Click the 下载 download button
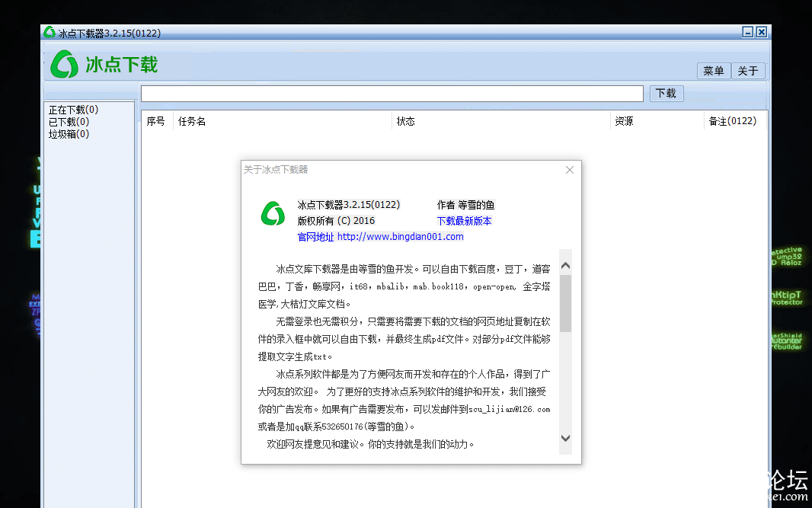 (667, 93)
